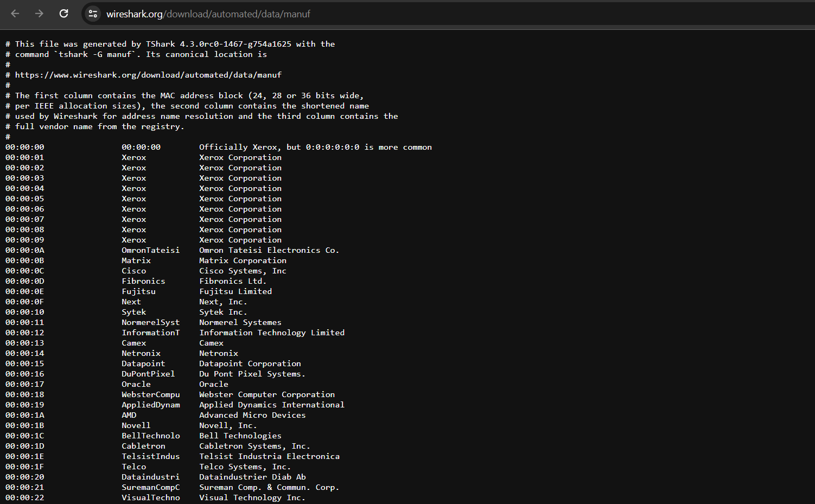Click "Fujitsu Limited" in the third column
Viewport: 815px width, 504px height.
(235, 291)
